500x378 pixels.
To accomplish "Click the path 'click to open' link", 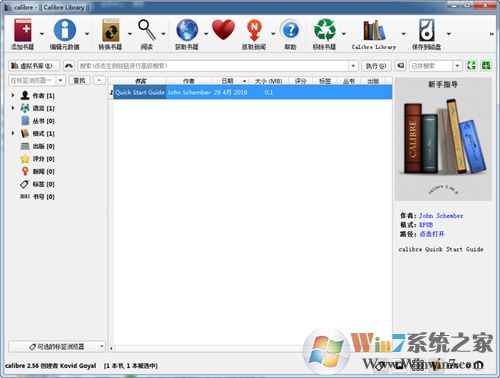I will (x=432, y=234).
